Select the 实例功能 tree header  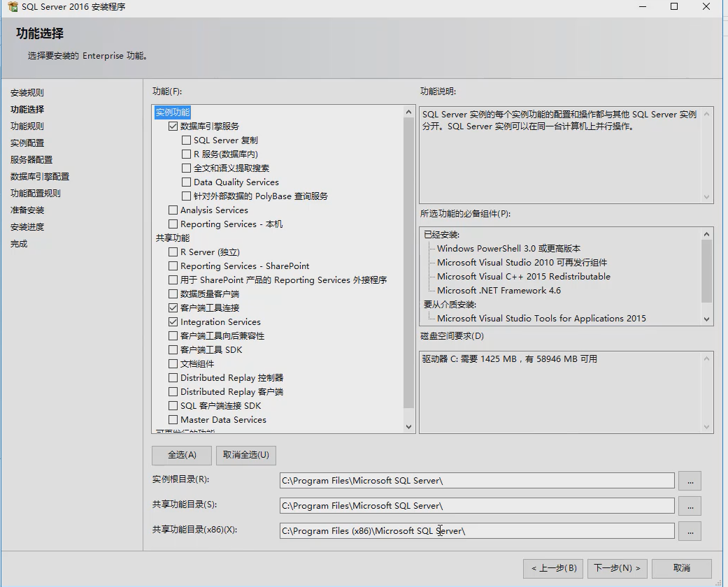click(x=173, y=113)
